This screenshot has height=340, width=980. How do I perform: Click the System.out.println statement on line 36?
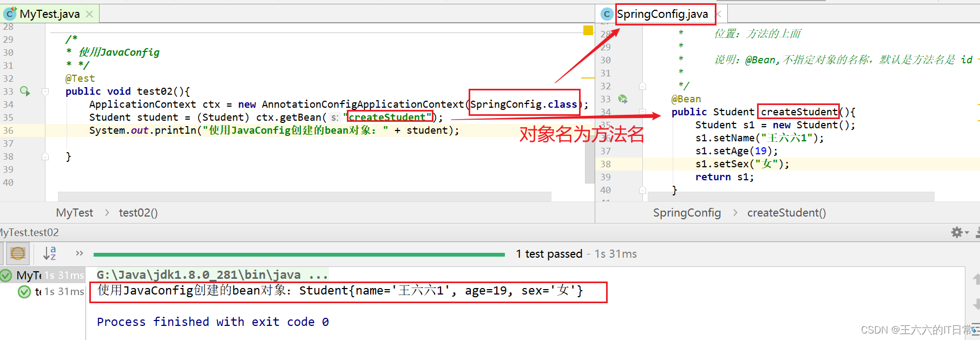click(274, 130)
